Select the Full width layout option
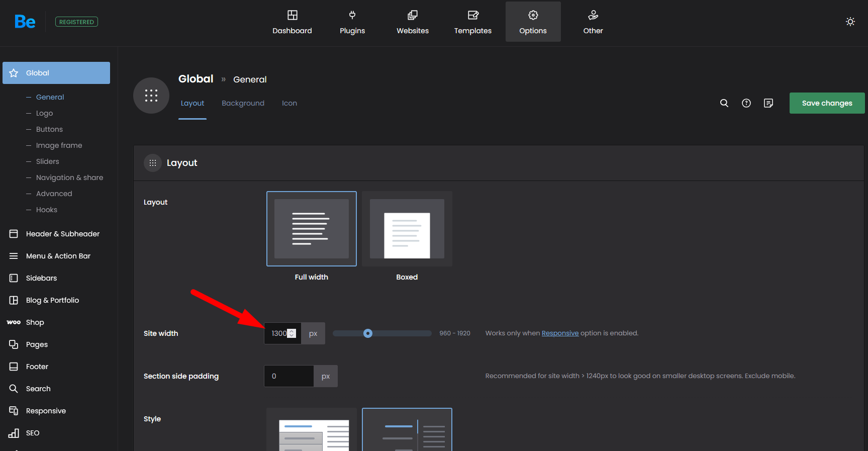Viewport: 868px width, 451px height. (311, 229)
